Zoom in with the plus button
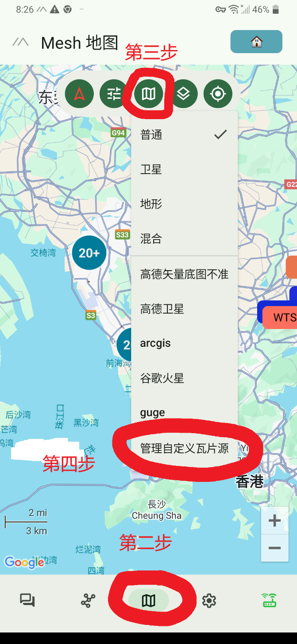The image size is (297, 644). point(275,520)
